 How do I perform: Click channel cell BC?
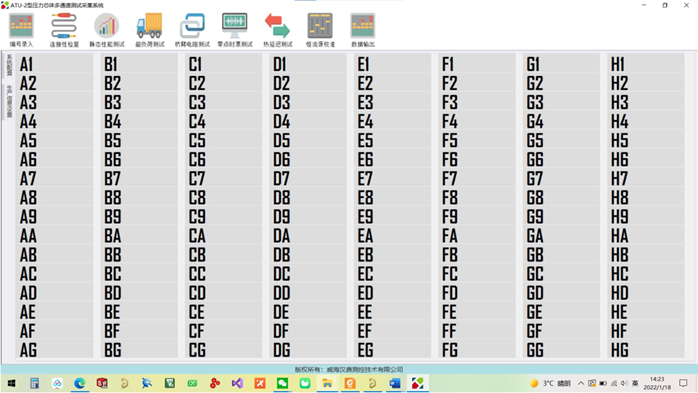pos(139,274)
